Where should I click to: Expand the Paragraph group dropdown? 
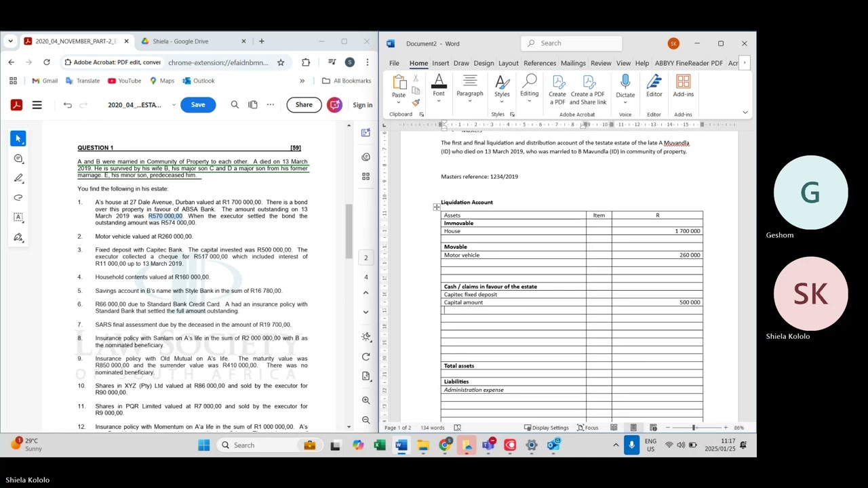click(469, 102)
